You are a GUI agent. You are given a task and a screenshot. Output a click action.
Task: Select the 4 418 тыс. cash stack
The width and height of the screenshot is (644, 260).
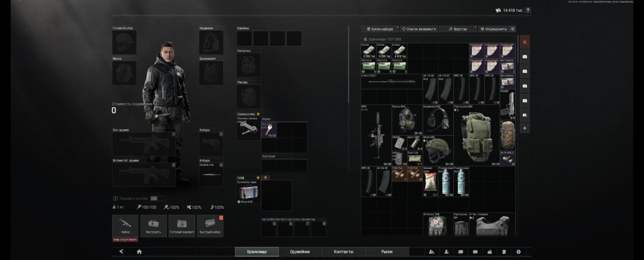399,51
